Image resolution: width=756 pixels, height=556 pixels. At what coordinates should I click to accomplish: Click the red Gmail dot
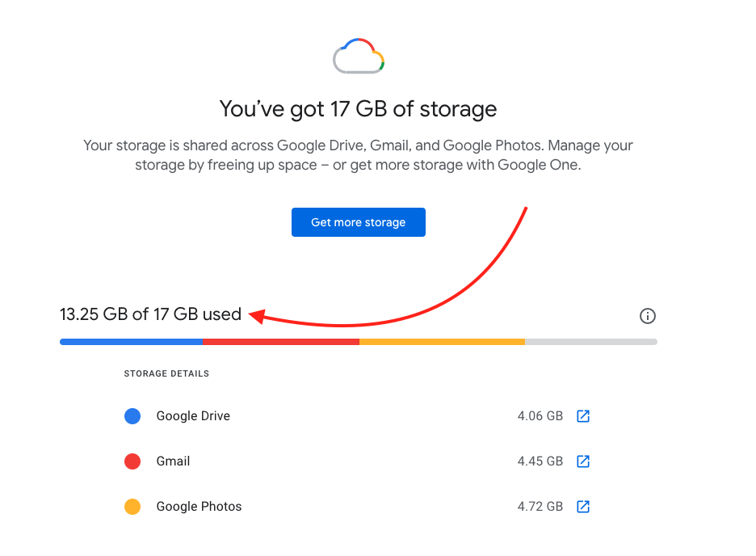click(132, 461)
